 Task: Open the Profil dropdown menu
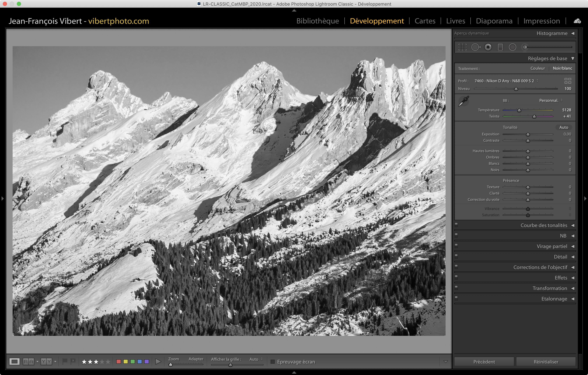pyautogui.click(x=506, y=81)
